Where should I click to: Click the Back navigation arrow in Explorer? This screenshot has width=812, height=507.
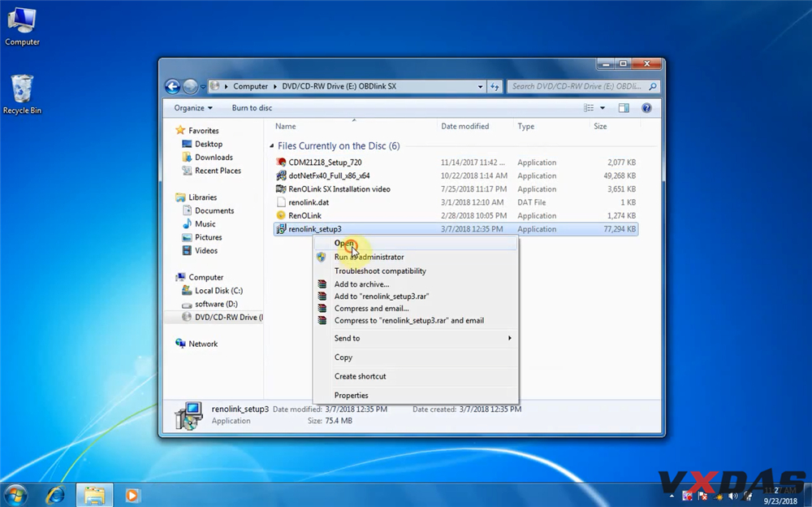pos(172,87)
